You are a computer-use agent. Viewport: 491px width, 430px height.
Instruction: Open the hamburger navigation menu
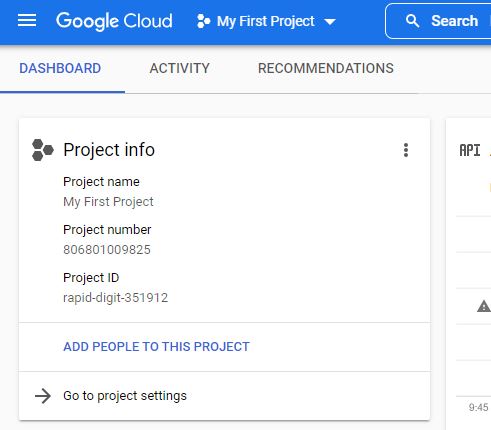coord(27,21)
